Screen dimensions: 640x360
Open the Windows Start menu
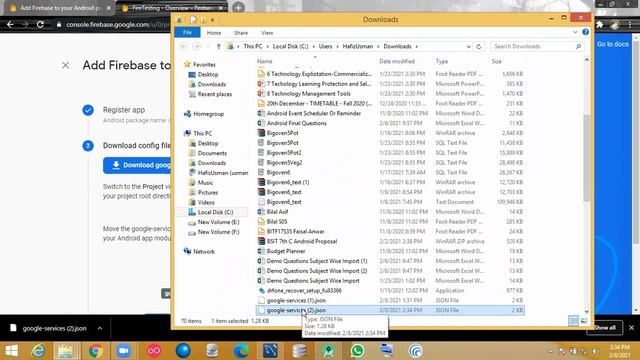pyautogui.click(x=11, y=351)
